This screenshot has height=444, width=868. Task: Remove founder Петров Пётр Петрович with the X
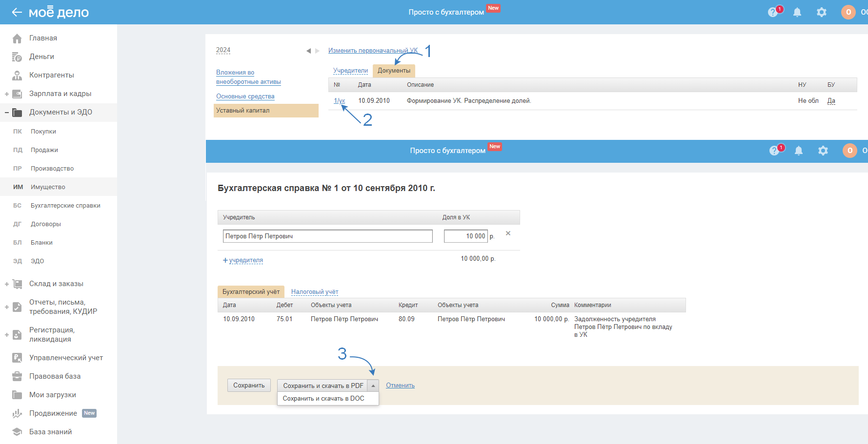[x=508, y=233]
